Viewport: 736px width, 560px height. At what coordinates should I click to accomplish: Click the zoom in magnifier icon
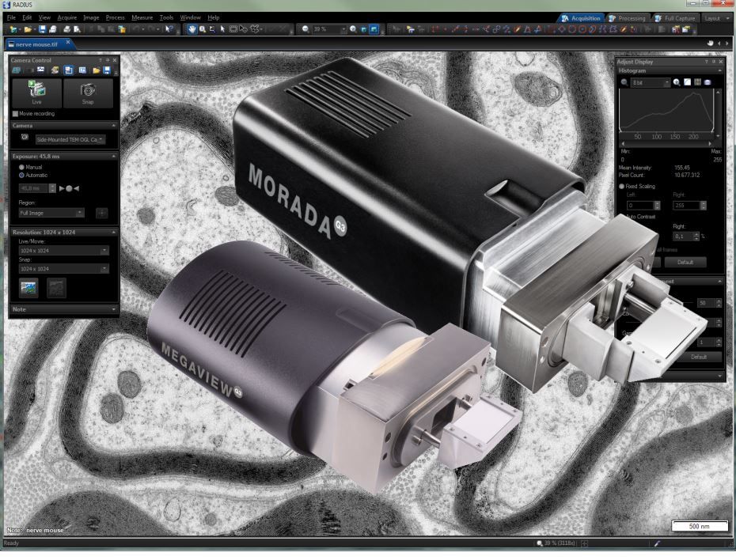pyautogui.click(x=353, y=29)
